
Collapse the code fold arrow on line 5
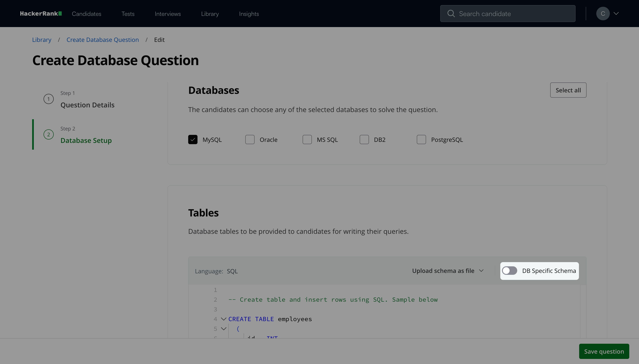(x=224, y=329)
